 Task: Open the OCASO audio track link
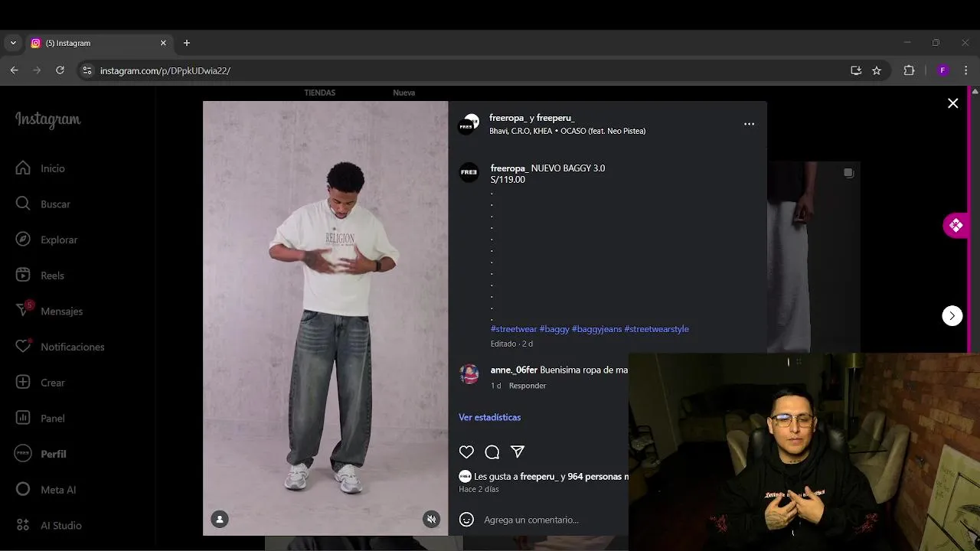[567, 131]
